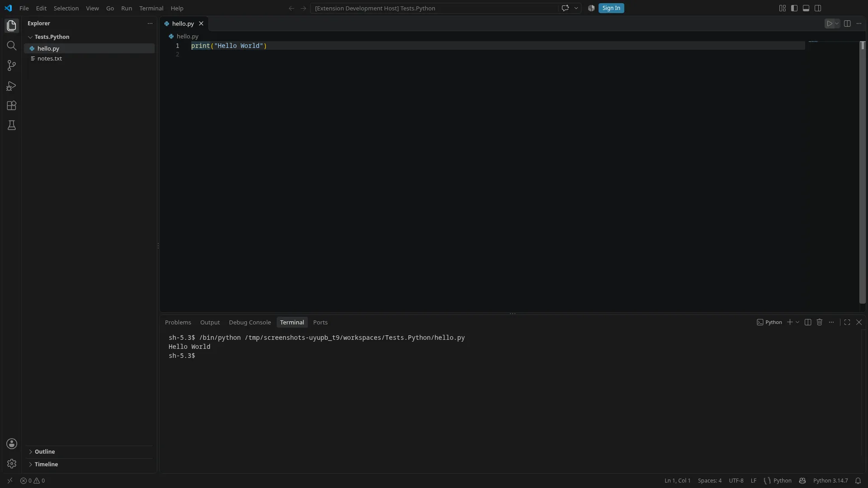Open the remote window indicator
The image size is (868, 488).
[10, 481]
